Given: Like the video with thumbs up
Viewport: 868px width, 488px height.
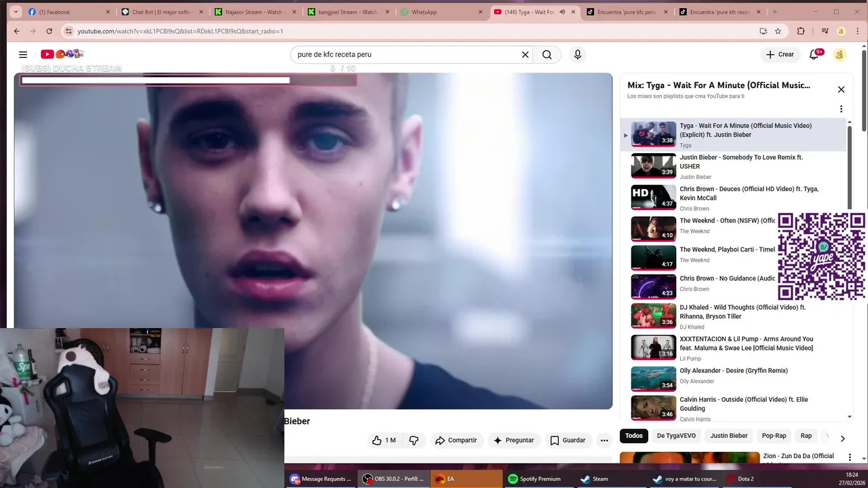Looking at the screenshot, I should (x=384, y=441).
